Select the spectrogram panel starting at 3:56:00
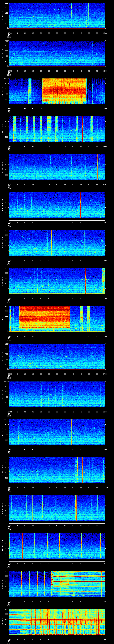This screenshot has width=114, height=644. coord(57,357)
